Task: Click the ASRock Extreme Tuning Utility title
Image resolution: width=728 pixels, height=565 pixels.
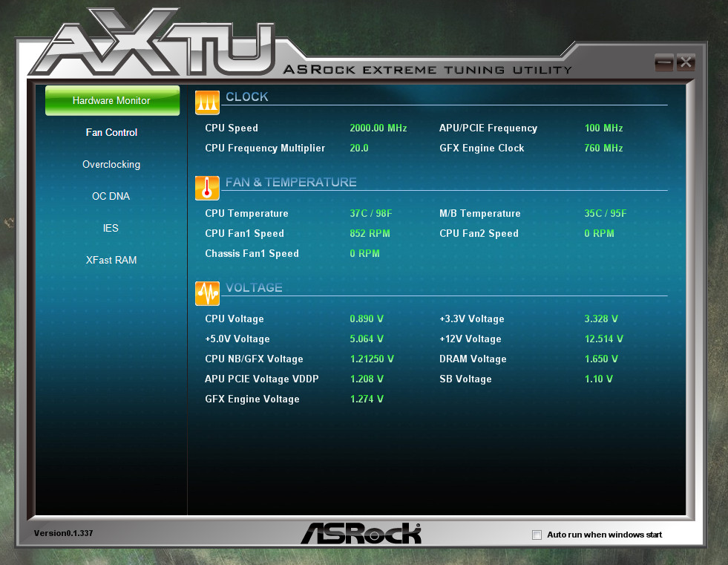Action: 427,70
